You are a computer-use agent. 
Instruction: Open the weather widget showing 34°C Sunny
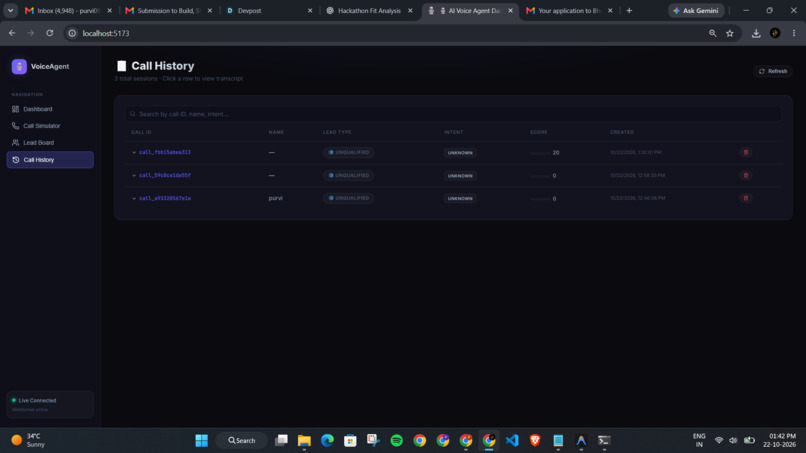click(x=28, y=441)
